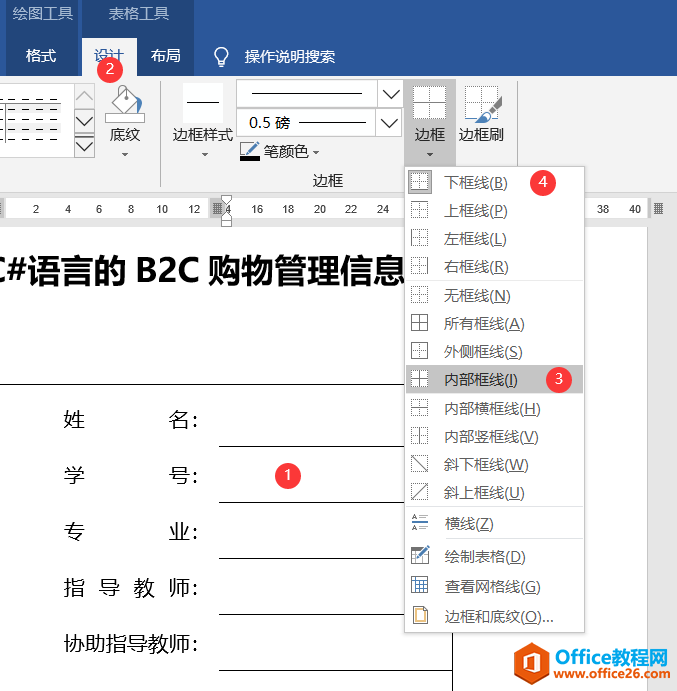
Task: Click the Border Styles preview icon
Action: 203,103
